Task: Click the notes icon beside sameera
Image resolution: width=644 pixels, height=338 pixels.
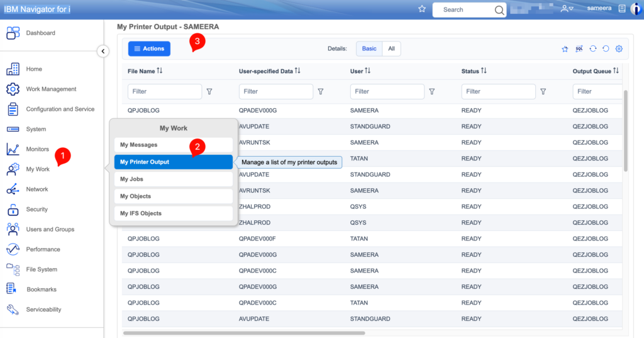Action: [622, 9]
